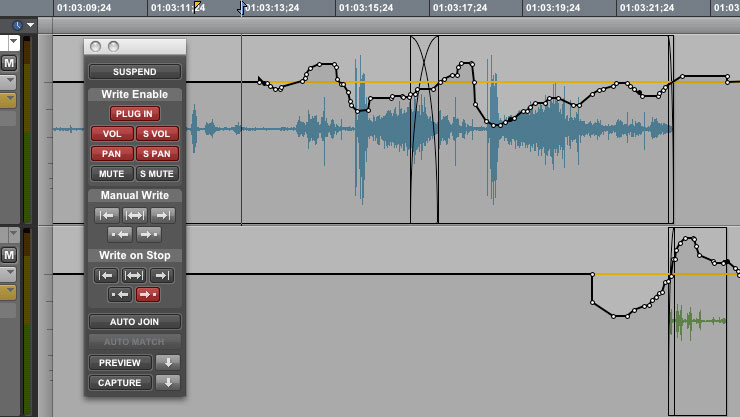Click the Manual Write section header
This screenshot has height=417, width=740.
click(x=135, y=195)
